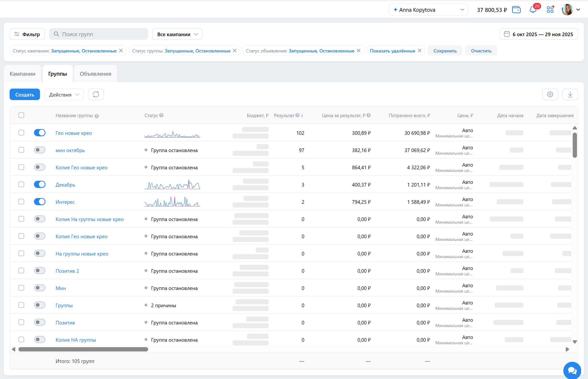Image resolution: width=588 pixels, height=379 pixels.
Task: Click the horizontal table scrollbar
Action: (x=83, y=349)
